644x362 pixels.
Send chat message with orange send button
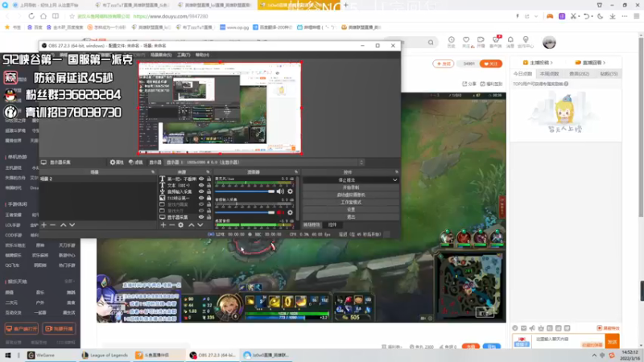click(x=613, y=341)
